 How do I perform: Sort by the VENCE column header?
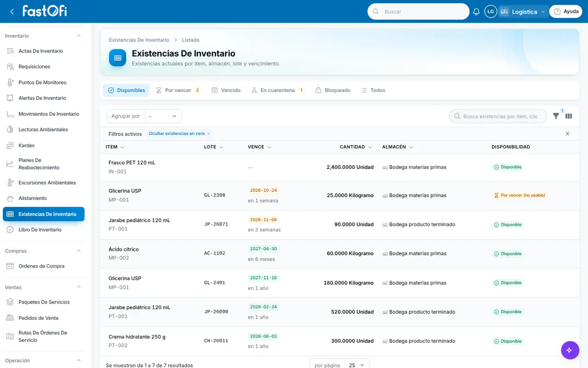[260, 147]
